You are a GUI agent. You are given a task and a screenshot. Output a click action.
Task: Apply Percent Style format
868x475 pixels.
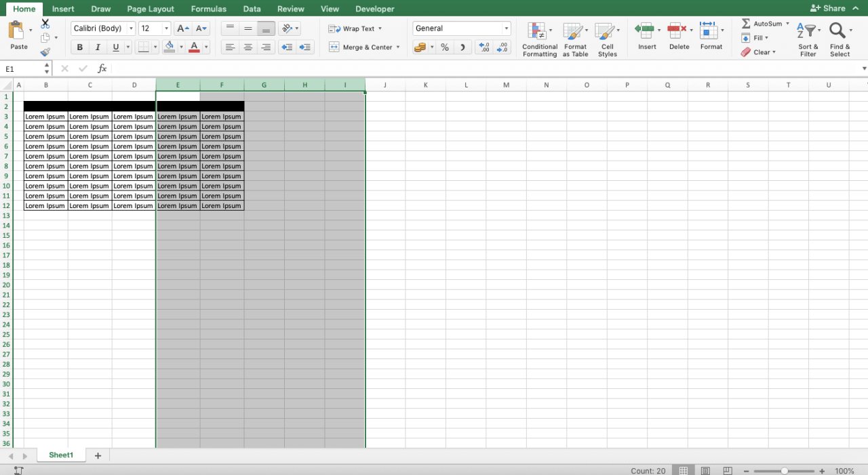tap(445, 47)
